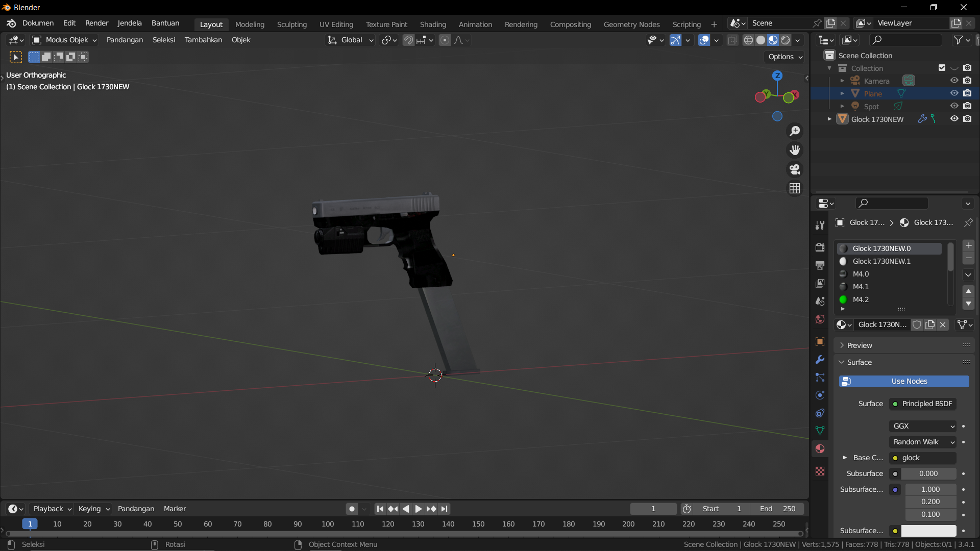Pin the properties editor context
The height and width of the screenshot is (551, 980).
tap(968, 222)
